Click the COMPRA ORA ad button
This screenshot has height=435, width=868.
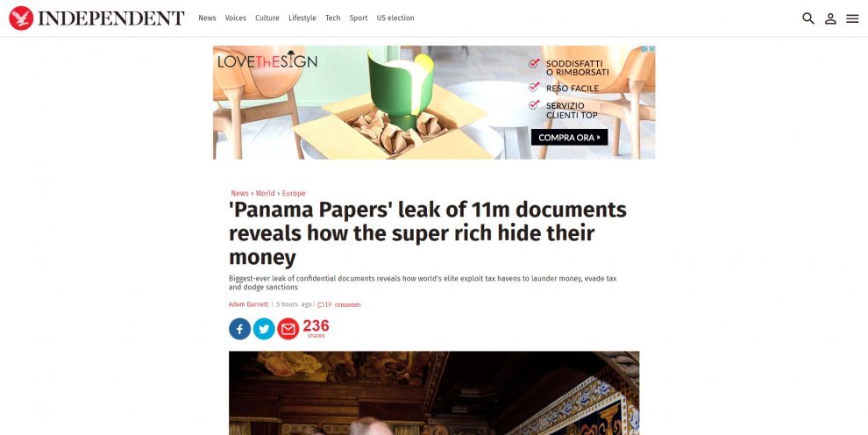tap(569, 137)
